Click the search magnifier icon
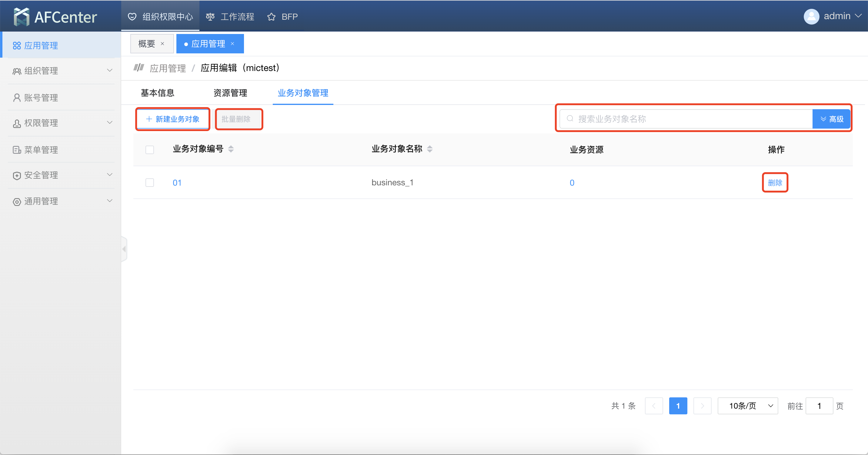The height and width of the screenshot is (455, 868). [570, 119]
